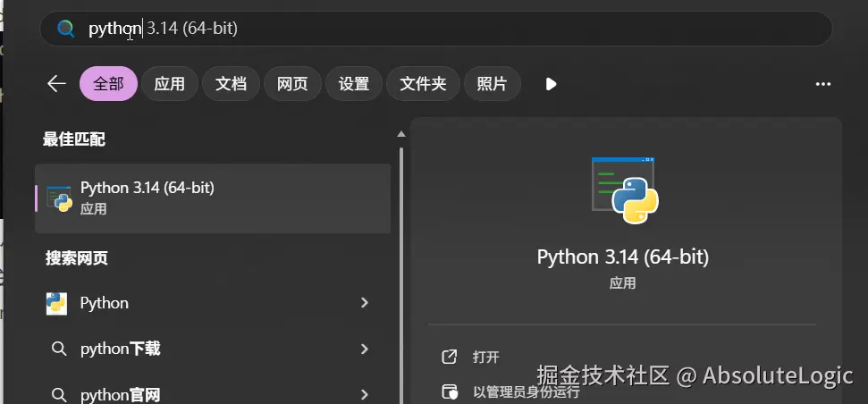
Task: Click the 搜索网页 heading
Action: 76,258
